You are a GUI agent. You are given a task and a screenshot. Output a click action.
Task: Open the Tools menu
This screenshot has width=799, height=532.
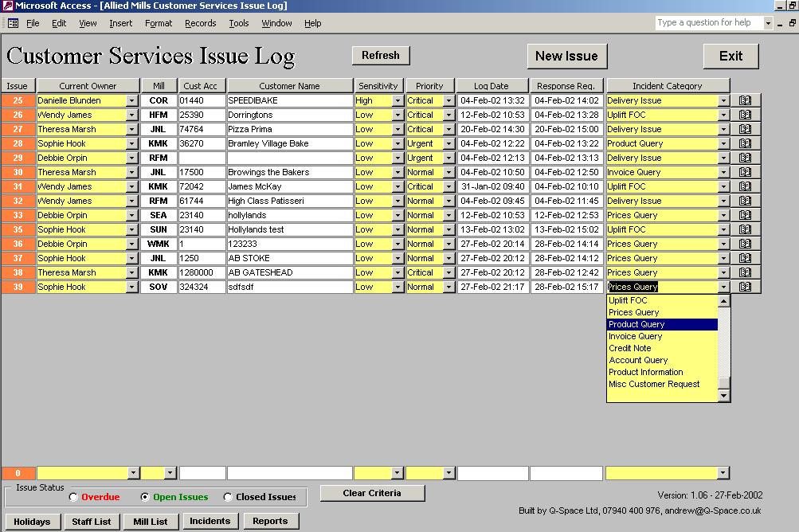click(x=238, y=23)
